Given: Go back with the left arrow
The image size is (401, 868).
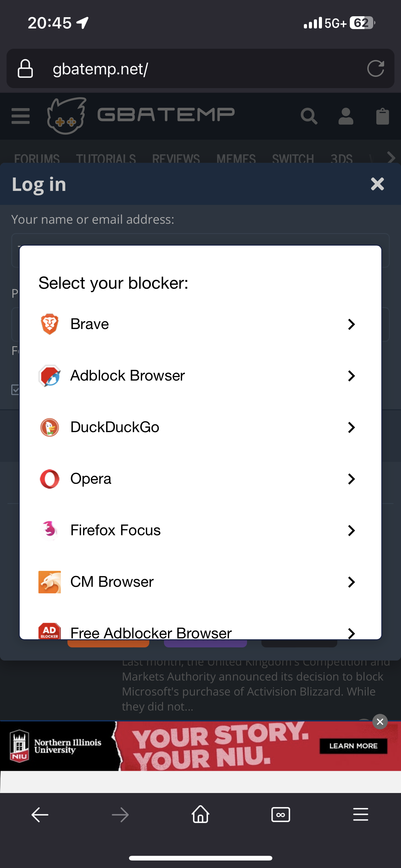Looking at the screenshot, I should coord(40,815).
